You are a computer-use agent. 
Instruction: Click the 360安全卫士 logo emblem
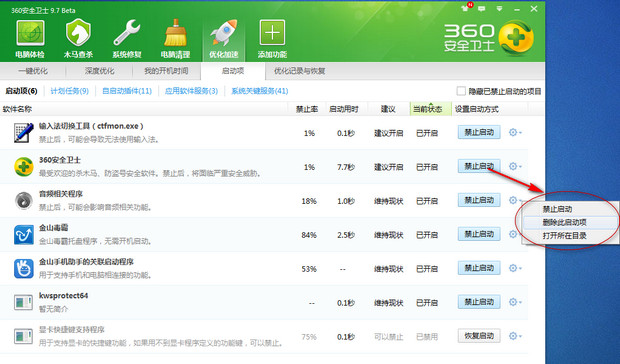click(x=516, y=38)
